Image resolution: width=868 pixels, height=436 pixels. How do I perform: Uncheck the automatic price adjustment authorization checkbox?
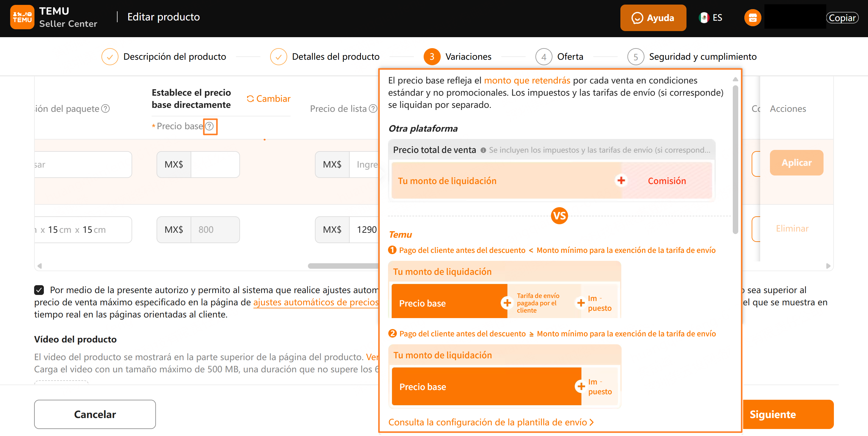[x=39, y=290]
